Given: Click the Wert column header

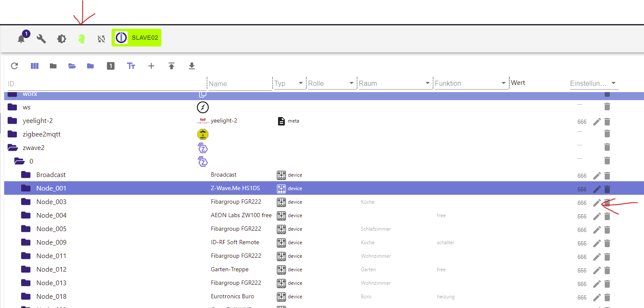Looking at the screenshot, I should pyautogui.click(x=518, y=83).
